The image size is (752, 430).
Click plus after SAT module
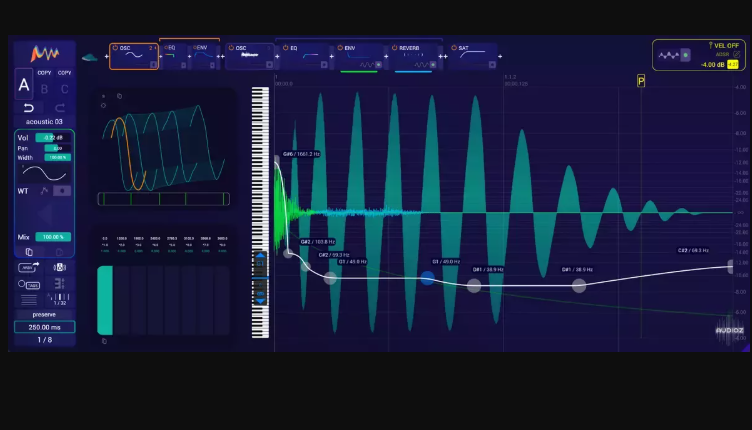[500, 56]
